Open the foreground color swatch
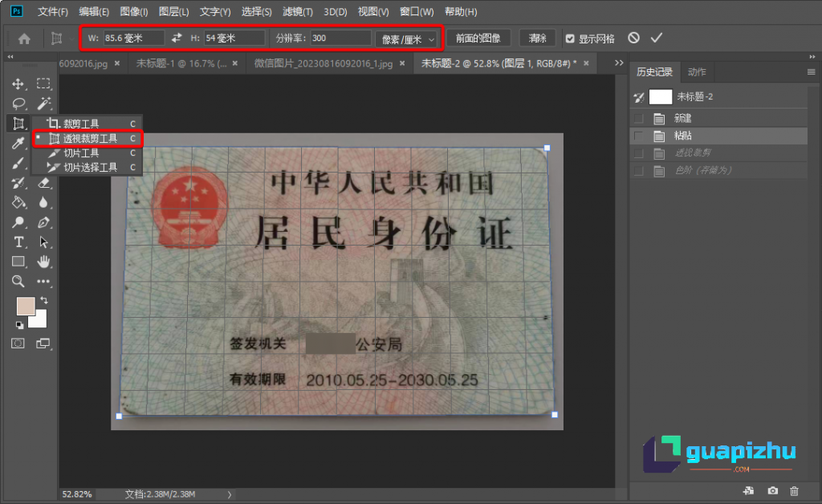 [26, 306]
